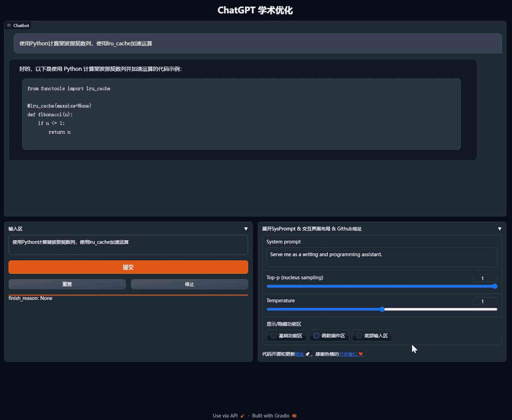512x420 pixels.
Task: Click the Python code block in reply
Action: [242, 114]
